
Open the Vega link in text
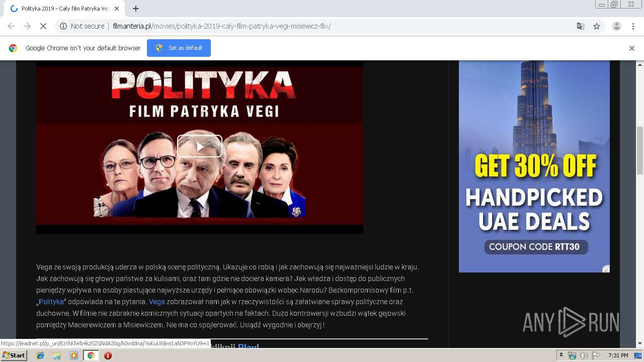click(x=157, y=302)
